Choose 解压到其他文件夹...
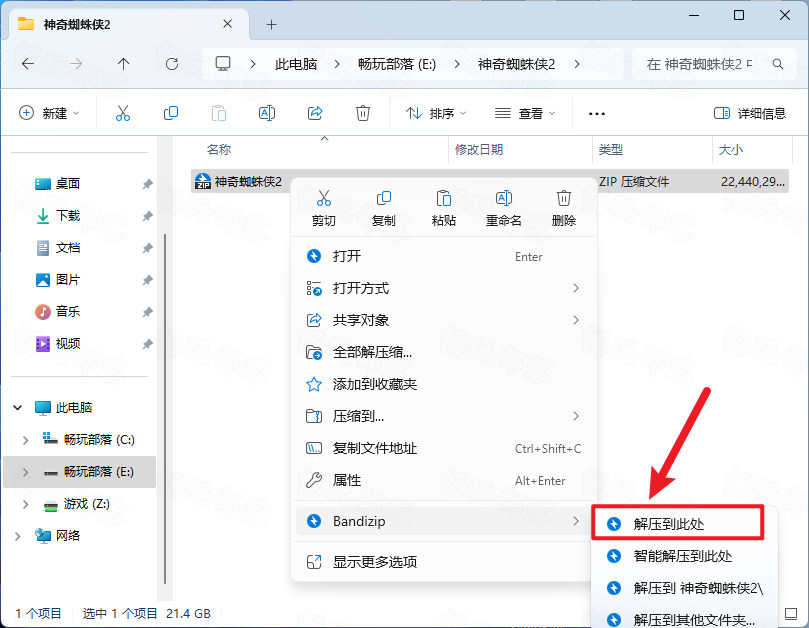809x628 pixels. tap(684, 619)
